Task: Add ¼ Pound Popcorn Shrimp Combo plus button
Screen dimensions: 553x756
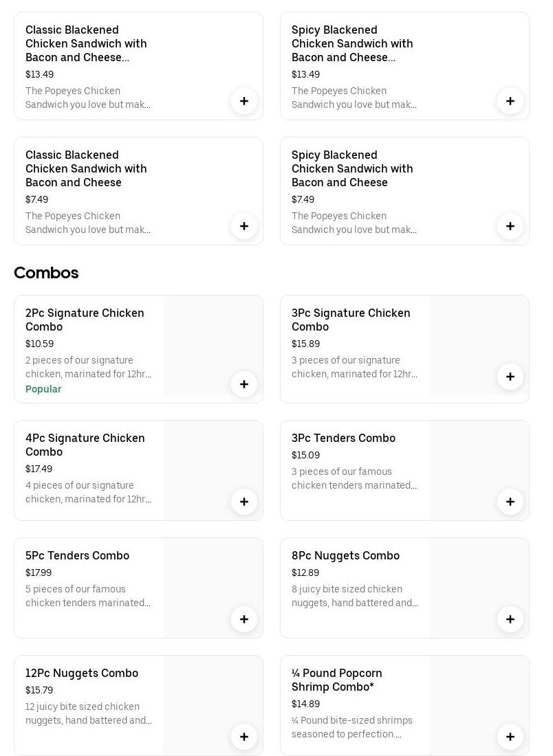Action: [x=510, y=737]
